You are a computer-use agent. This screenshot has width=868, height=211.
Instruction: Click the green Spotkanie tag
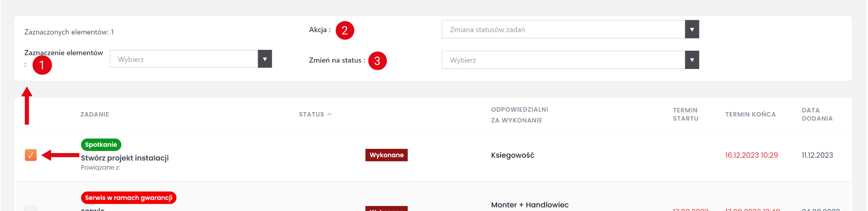[x=101, y=145]
